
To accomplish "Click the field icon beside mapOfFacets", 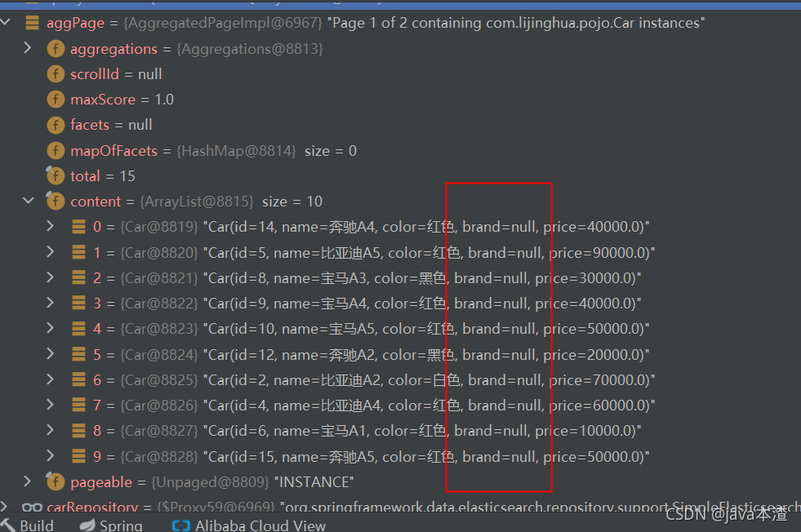I will coord(56,151).
